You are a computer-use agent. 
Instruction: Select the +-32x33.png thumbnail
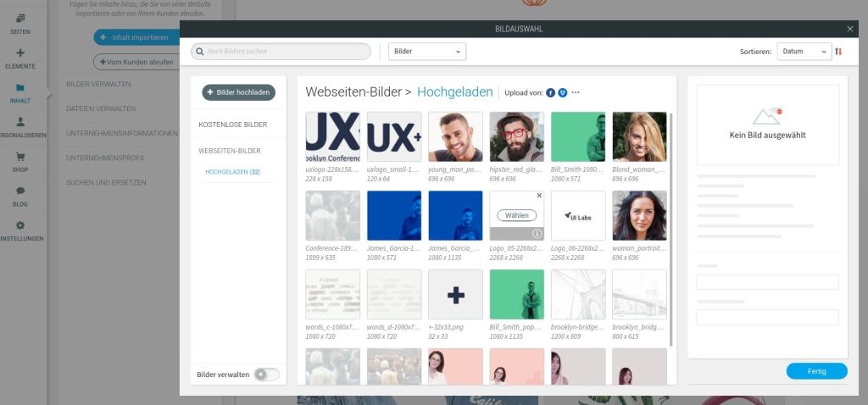tap(455, 294)
